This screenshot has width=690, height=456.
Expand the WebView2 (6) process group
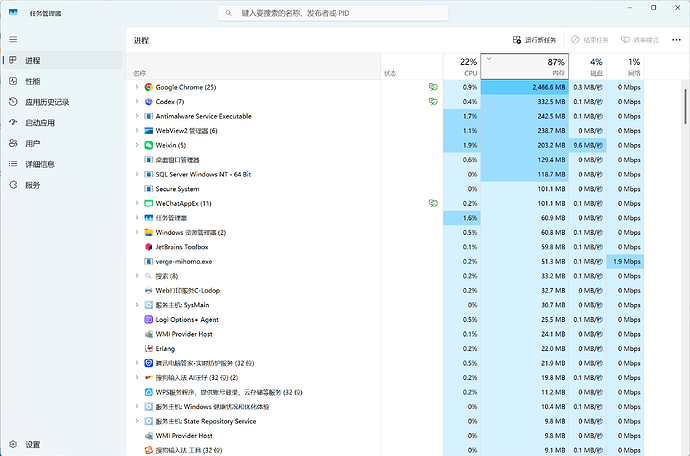pos(137,131)
